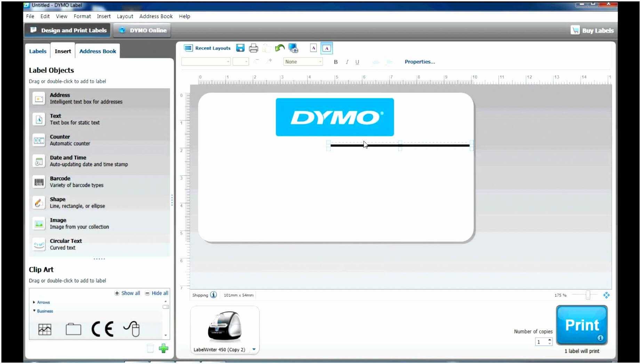Open the Edit menu

tap(45, 16)
